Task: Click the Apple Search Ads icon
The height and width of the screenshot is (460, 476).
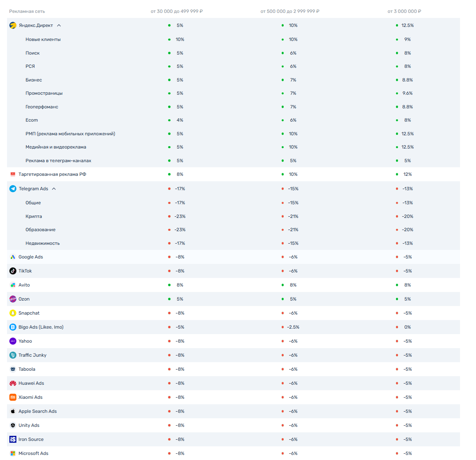Action: [13, 411]
